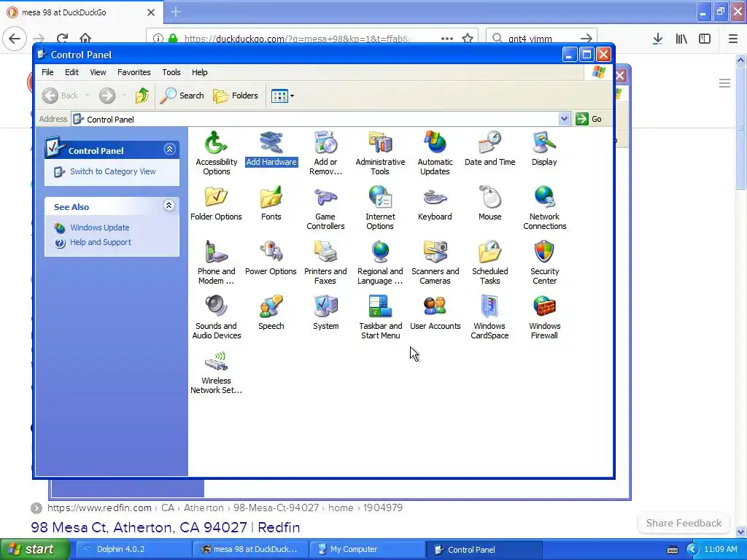The width and height of the screenshot is (747, 560).
Task: Open Sounds and Audio Devices
Action: coord(216,317)
